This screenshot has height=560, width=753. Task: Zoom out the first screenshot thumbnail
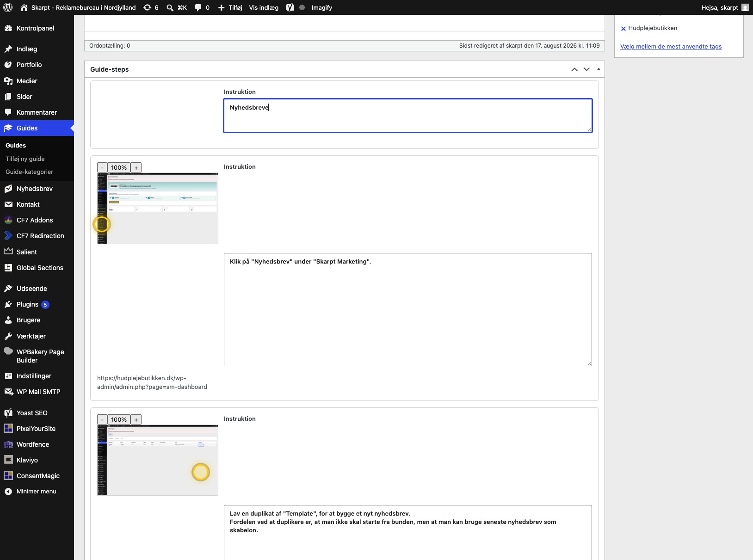(x=102, y=167)
